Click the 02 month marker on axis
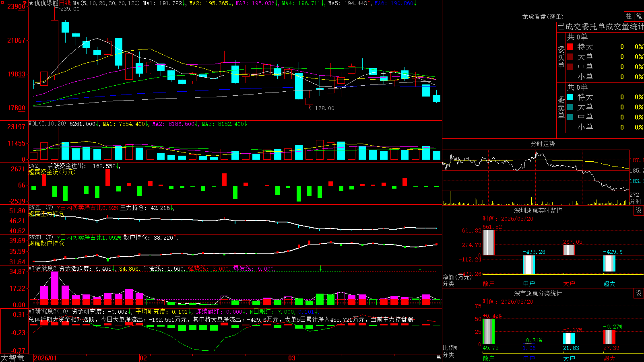644x362 pixels. pyautogui.click(x=143, y=358)
